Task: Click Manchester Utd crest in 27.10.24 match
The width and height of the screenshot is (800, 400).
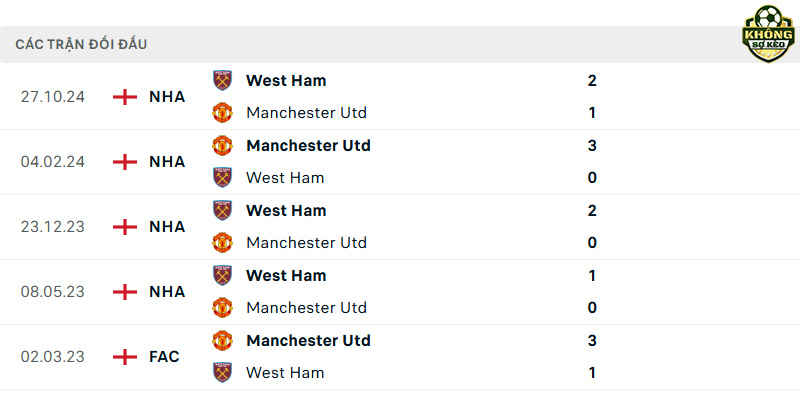Action: pyautogui.click(x=222, y=113)
